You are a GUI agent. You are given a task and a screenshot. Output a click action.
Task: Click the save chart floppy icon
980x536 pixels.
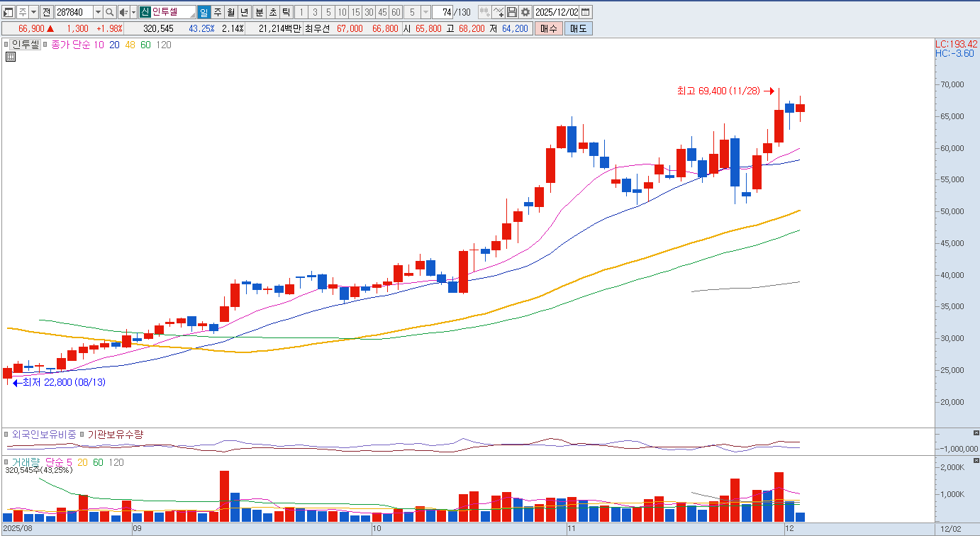coord(512,12)
